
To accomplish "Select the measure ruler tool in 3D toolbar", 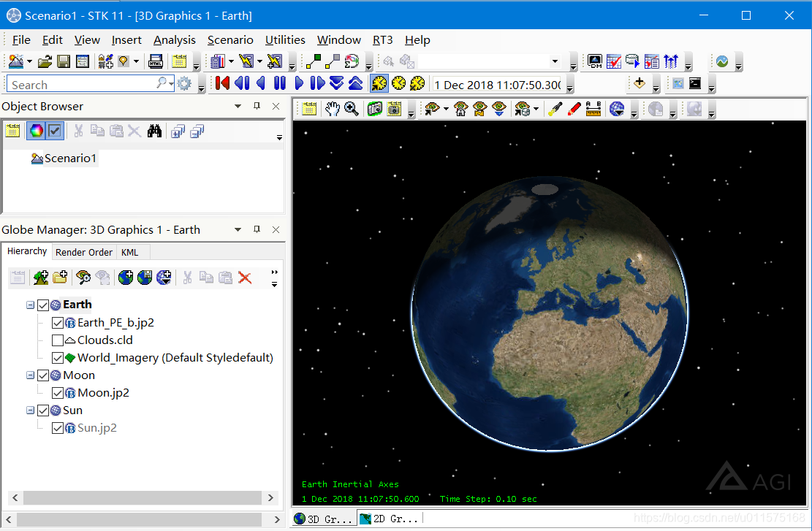I will pos(593,109).
